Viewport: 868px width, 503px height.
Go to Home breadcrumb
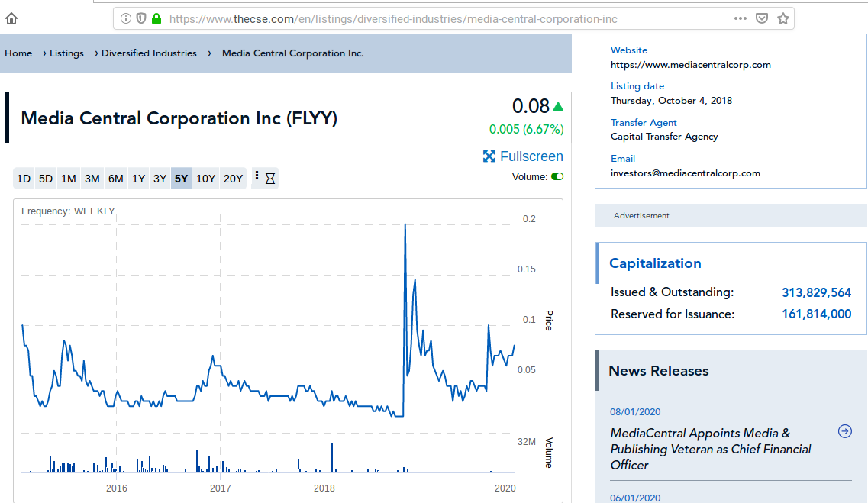coord(18,53)
